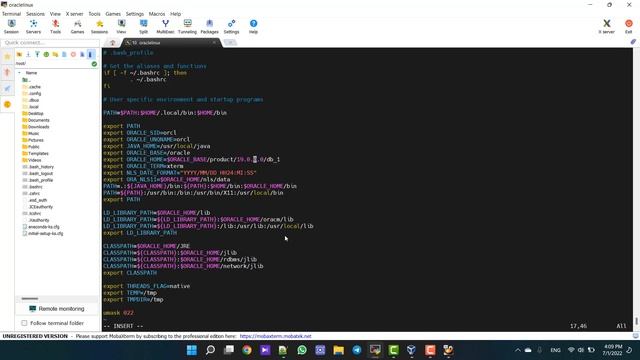The width and height of the screenshot is (640, 360).
Task: Open the Sessions star side tab
Action: [x=7, y=57]
